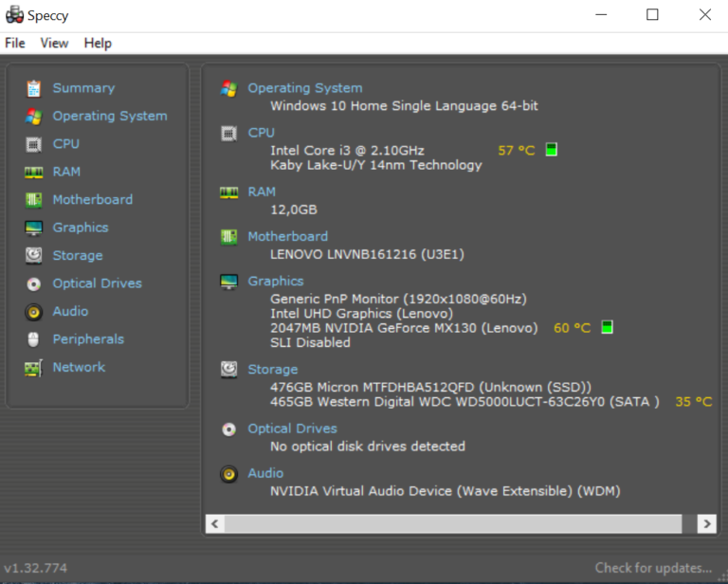Screen dimensions: 728x584
Task: Select the CPU section in the sidebar
Action: coord(66,143)
